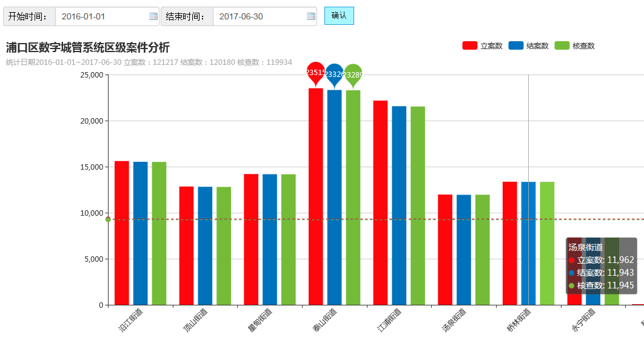Click the average line dot on the y-axis

[108, 219]
